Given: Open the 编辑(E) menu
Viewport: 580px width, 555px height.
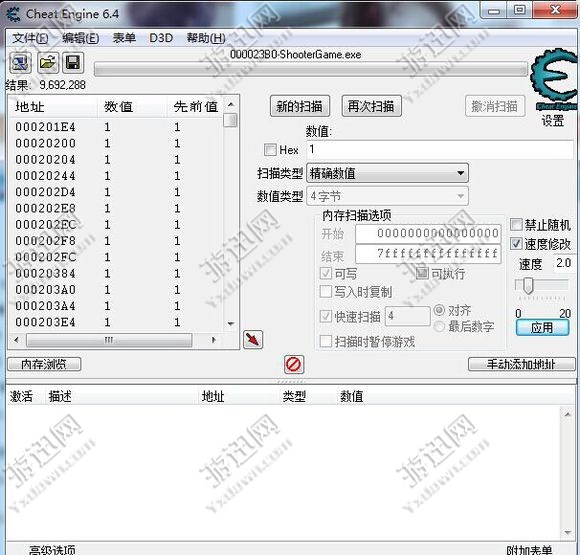Looking at the screenshot, I should point(80,38).
